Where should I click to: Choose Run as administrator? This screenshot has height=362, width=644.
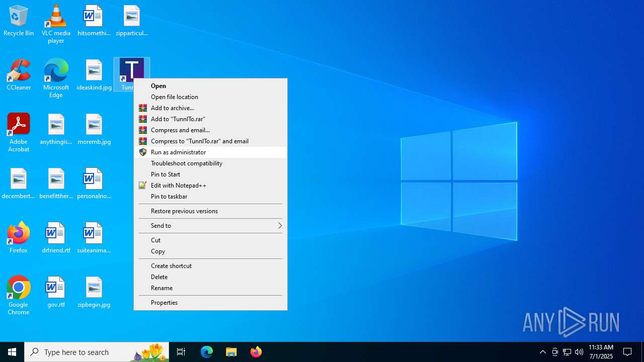[x=210, y=152]
